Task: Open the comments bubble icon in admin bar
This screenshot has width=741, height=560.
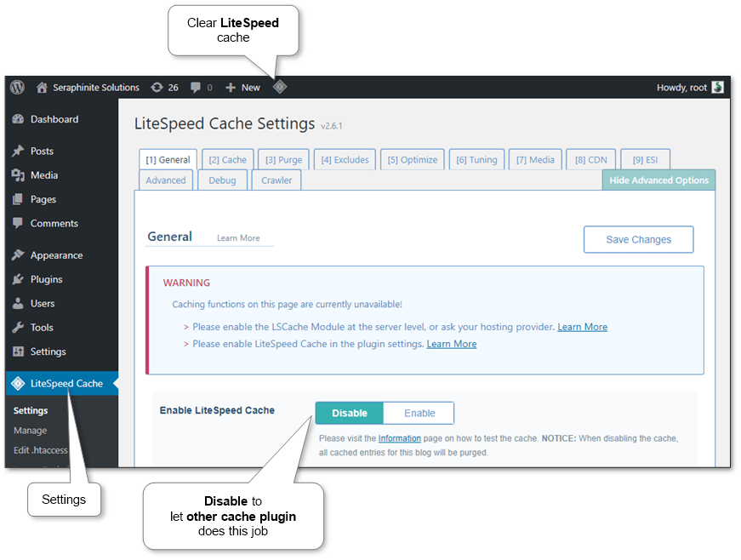Action: [195, 88]
